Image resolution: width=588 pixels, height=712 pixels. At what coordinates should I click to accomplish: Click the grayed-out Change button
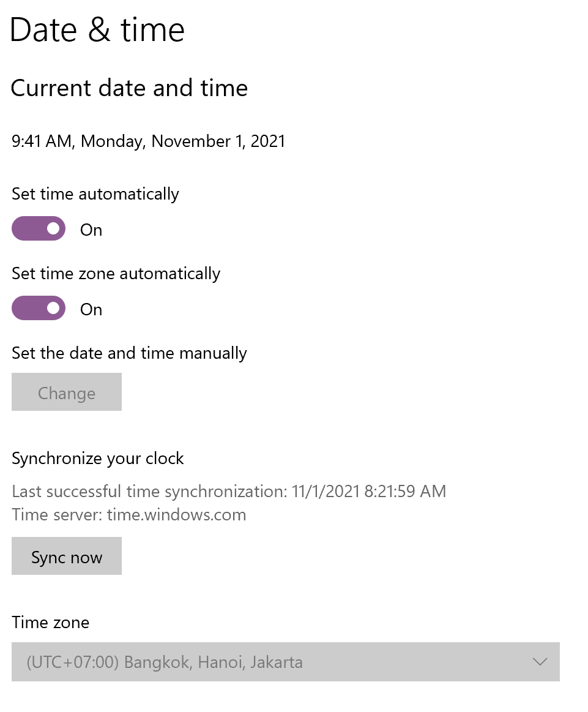67,392
